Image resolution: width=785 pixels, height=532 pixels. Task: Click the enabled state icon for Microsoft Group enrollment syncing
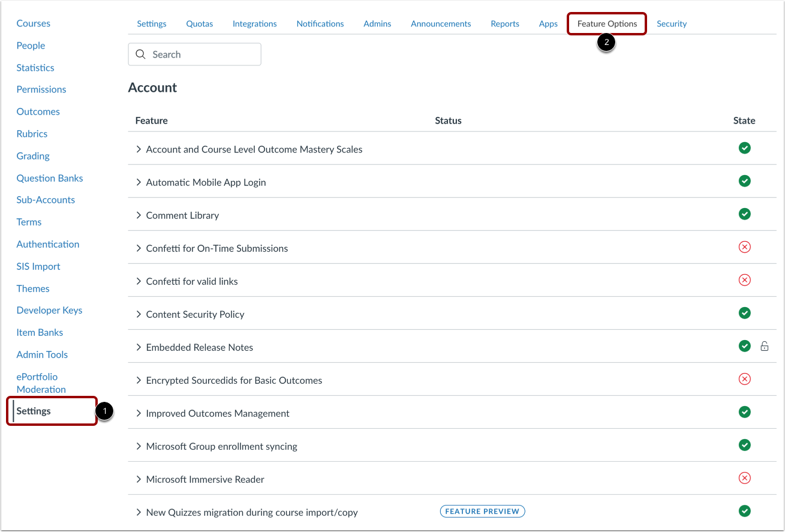(x=744, y=445)
